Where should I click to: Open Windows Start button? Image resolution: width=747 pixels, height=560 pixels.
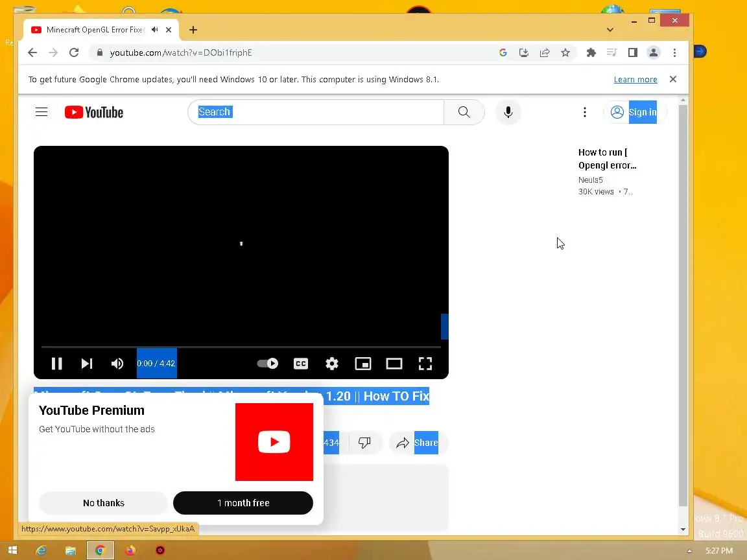(12, 550)
